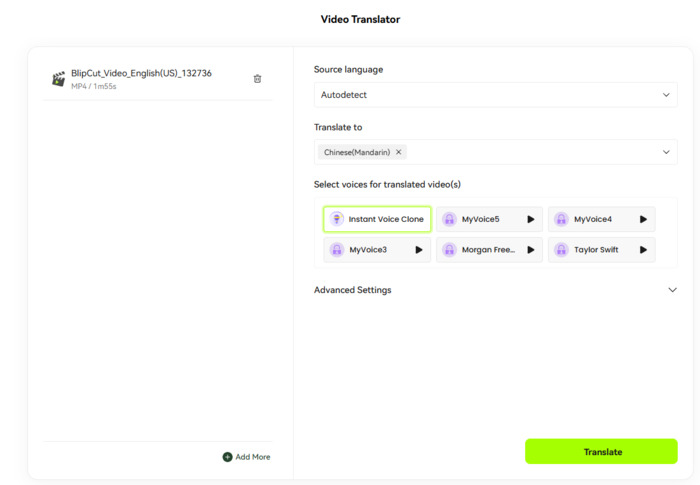700x485 pixels.
Task: Choose Taylor Swift as the voice
Action: click(x=595, y=249)
